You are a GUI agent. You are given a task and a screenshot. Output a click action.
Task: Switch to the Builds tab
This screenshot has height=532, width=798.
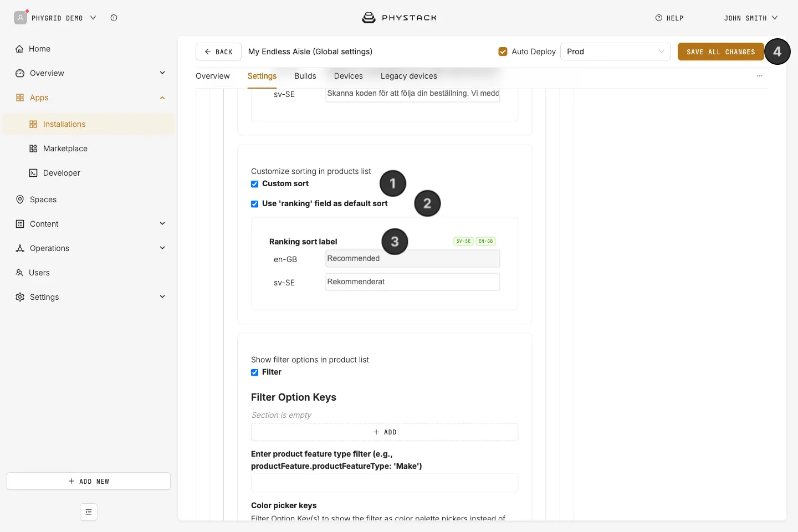coord(305,76)
